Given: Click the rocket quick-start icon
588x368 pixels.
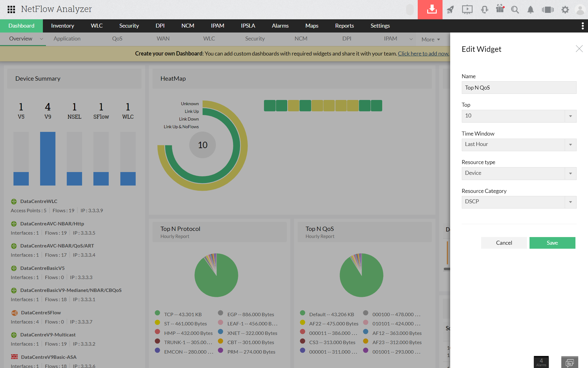Looking at the screenshot, I should click(450, 10).
